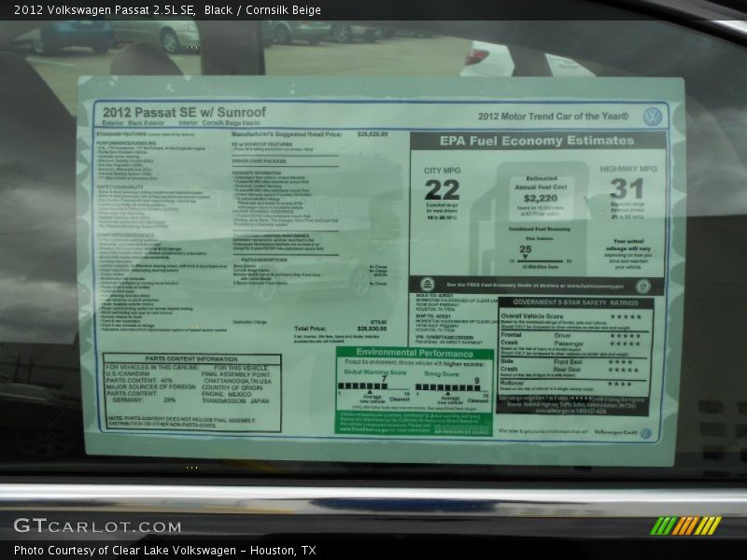Click the 'DRIVER CARE PACKAGE' heading
This screenshot has height=560, width=747.
tap(259, 161)
